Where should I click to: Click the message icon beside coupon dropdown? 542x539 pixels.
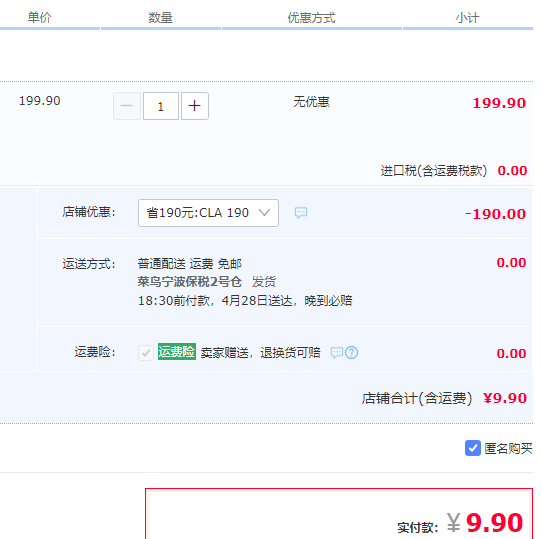pos(301,212)
